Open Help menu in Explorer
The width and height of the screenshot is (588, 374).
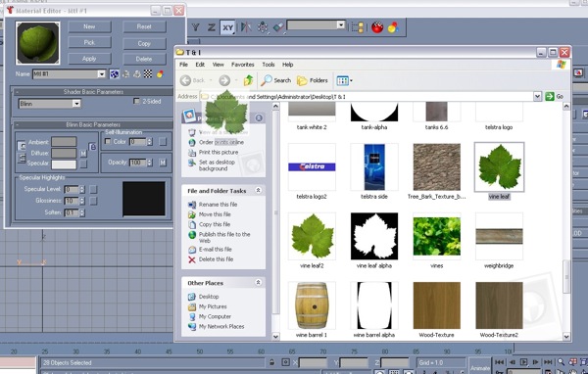tap(287, 65)
